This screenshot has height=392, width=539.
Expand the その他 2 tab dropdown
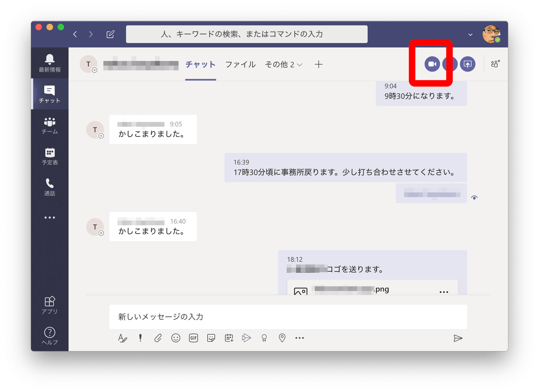pyautogui.click(x=284, y=65)
